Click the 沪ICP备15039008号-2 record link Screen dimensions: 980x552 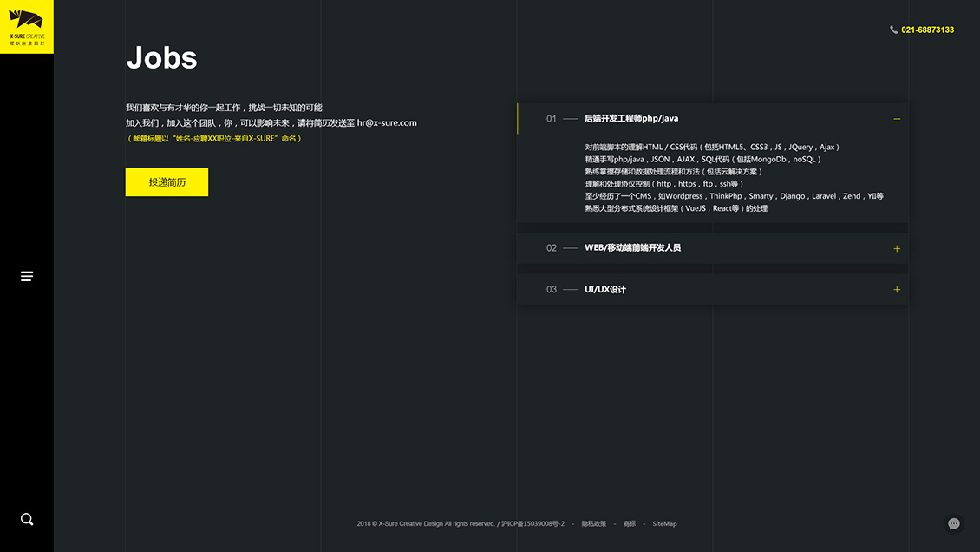click(533, 524)
